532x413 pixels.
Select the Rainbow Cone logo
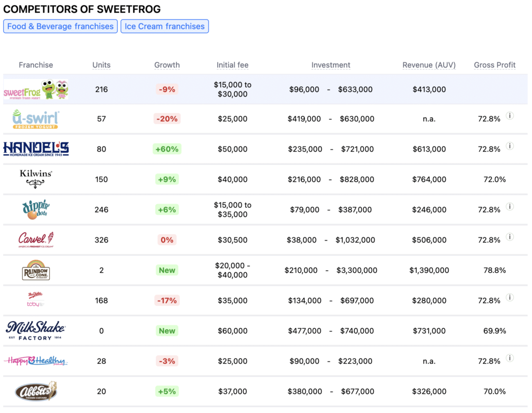point(36,270)
